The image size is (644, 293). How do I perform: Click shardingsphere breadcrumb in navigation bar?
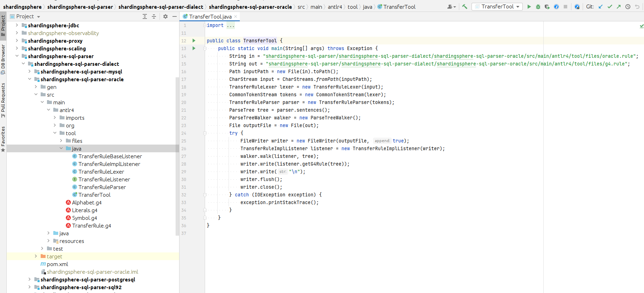22,7
